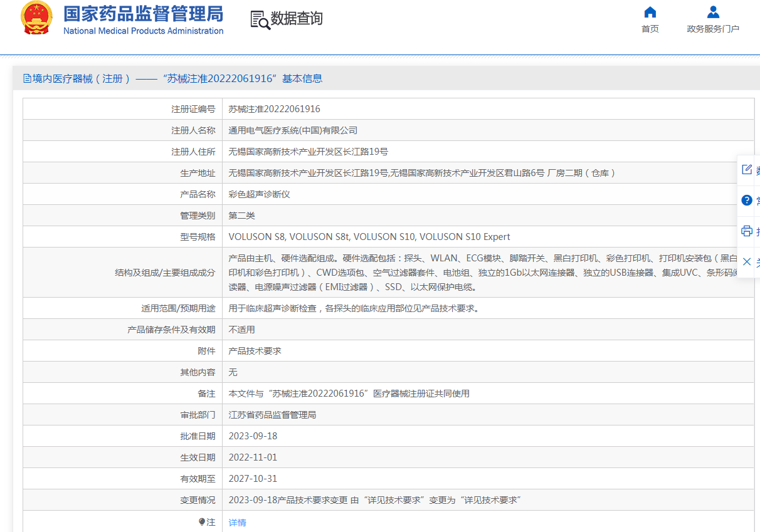Click 批准日期 row label
The width and height of the screenshot is (760, 532).
pyautogui.click(x=198, y=436)
